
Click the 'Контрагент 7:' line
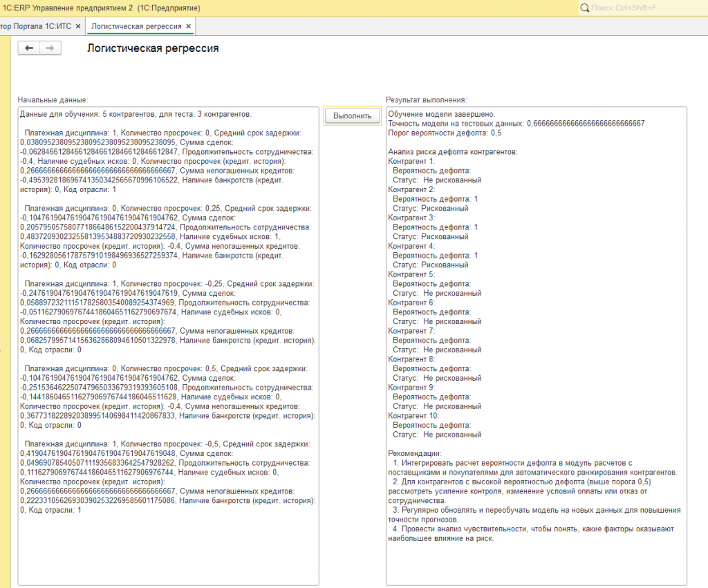click(412, 331)
